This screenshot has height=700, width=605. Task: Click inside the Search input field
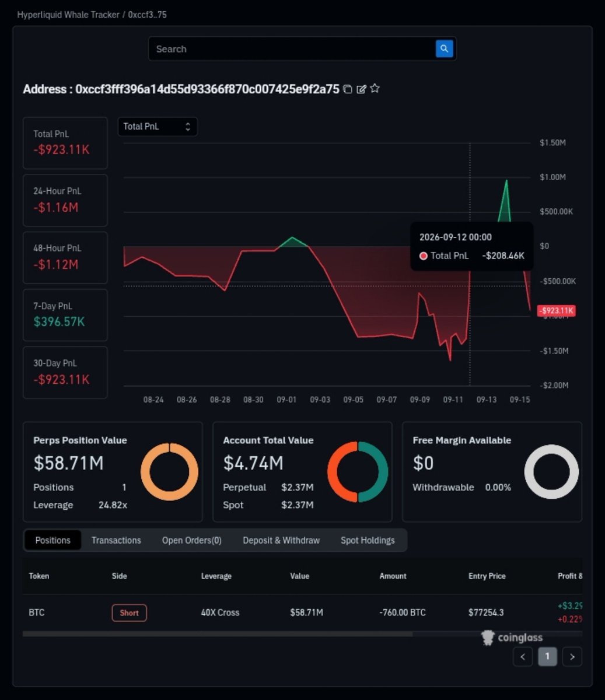292,49
